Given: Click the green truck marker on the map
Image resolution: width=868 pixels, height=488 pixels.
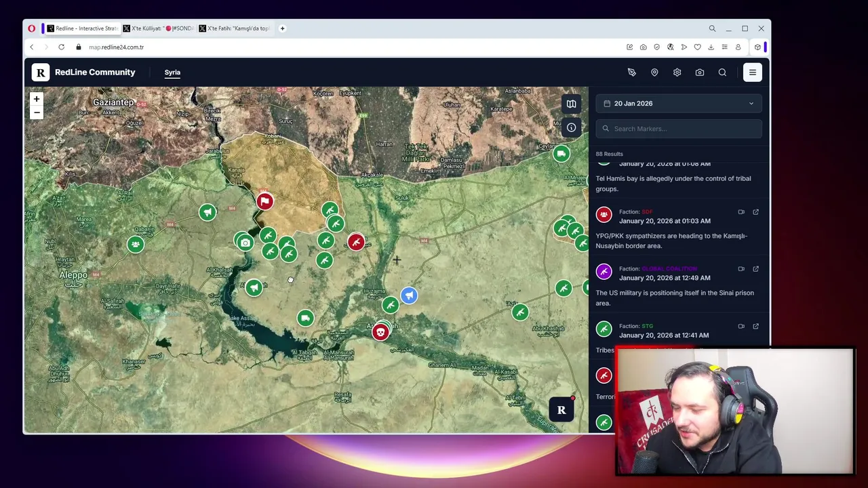Looking at the screenshot, I should (x=305, y=318).
